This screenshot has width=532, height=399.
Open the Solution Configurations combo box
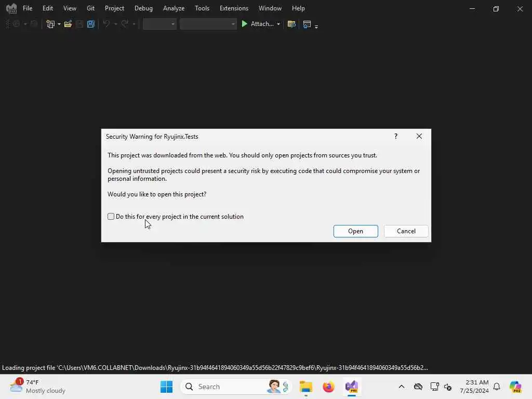coord(159,24)
